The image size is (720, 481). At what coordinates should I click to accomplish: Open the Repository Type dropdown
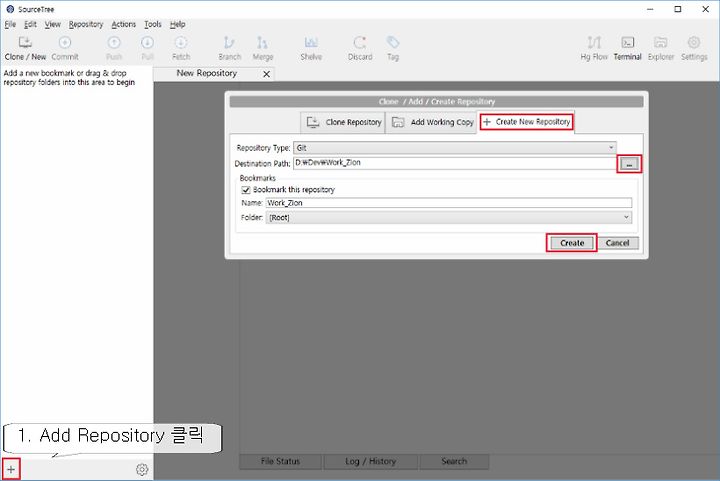pyautogui.click(x=455, y=148)
